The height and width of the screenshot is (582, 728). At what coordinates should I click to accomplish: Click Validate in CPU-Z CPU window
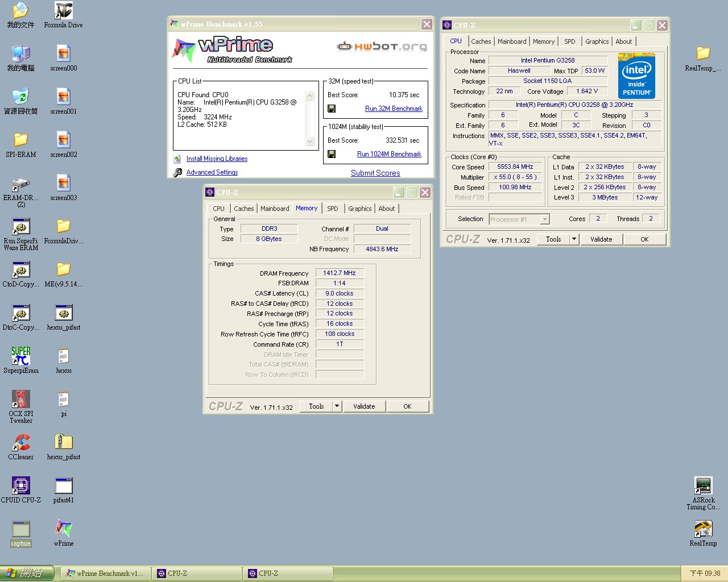tap(601, 239)
